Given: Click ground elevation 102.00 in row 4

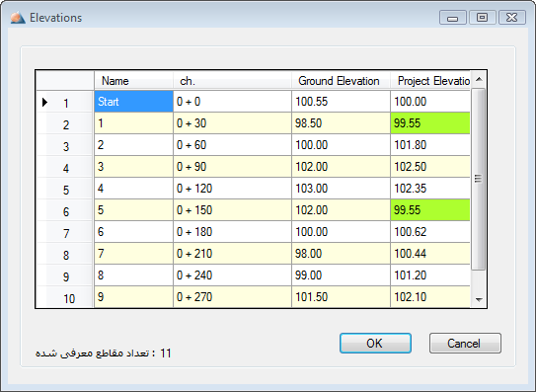Looking at the screenshot, I should 341,167.
